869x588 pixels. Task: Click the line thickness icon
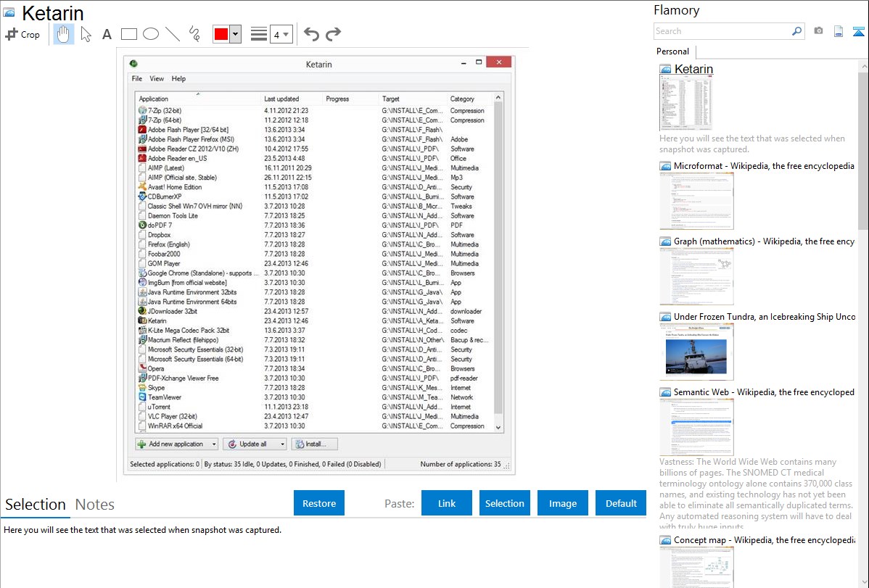[x=259, y=34]
